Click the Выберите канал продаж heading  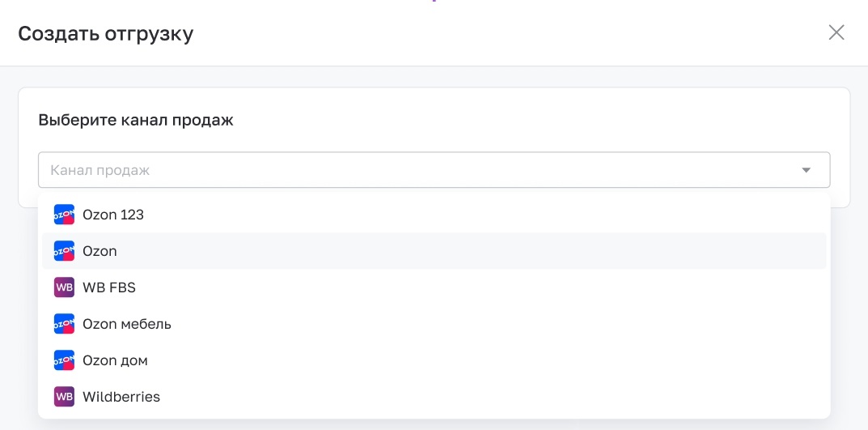click(136, 120)
